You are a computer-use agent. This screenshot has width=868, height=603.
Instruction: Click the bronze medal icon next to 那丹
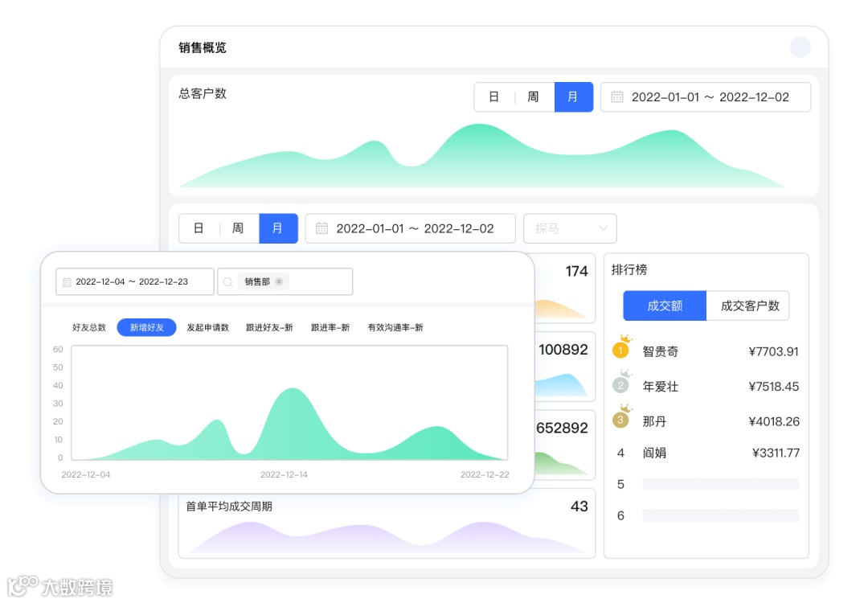click(x=620, y=420)
